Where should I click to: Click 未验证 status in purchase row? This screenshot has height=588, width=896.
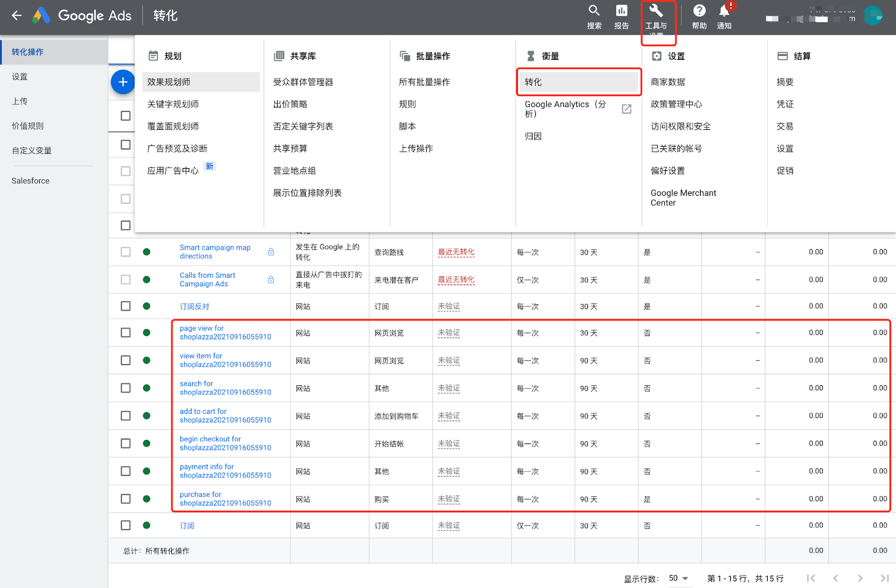pos(449,499)
